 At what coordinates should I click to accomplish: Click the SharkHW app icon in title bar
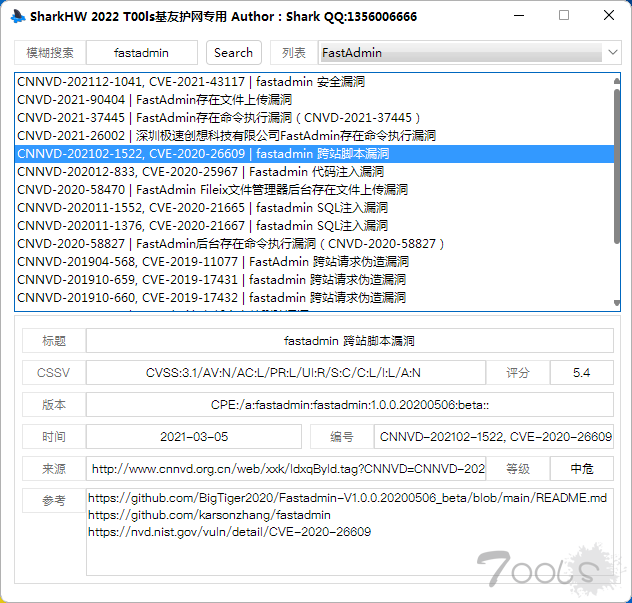[x=15, y=17]
